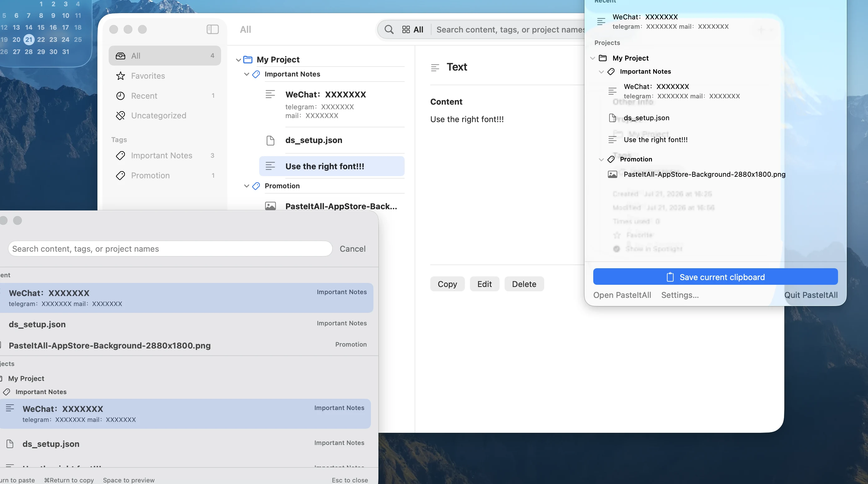Select PasteItAll-AppStore-Background-2880x1800.png result in search panel

coord(187,345)
